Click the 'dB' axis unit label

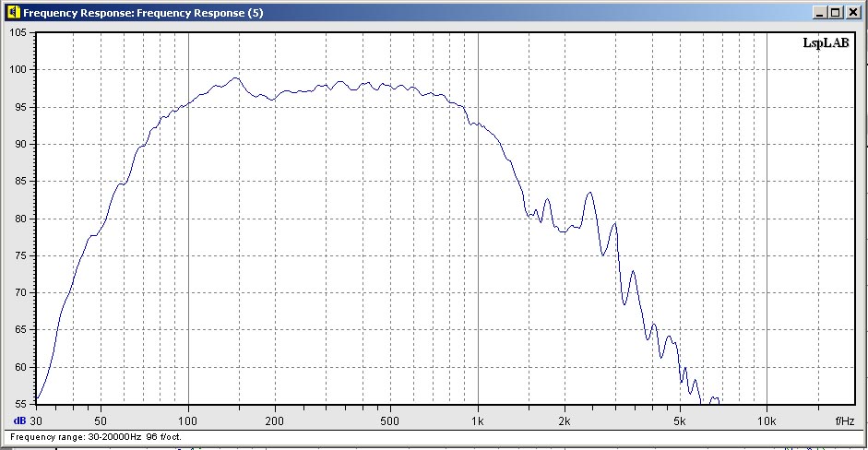tap(19, 421)
